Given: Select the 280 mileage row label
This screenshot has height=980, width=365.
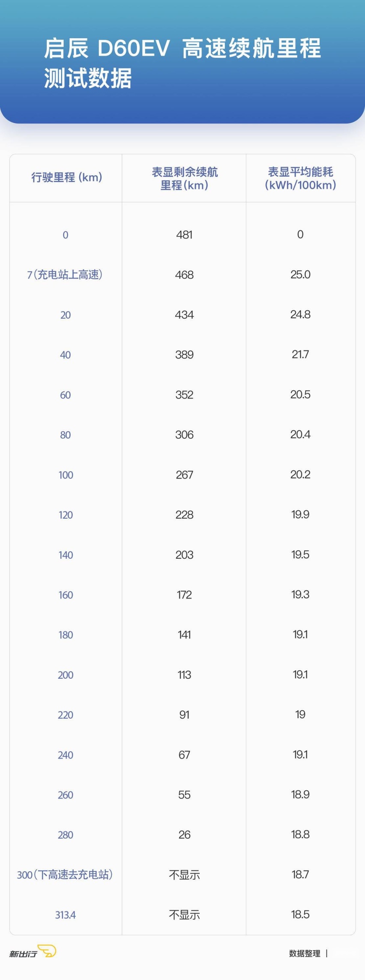Looking at the screenshot, I should click(x=65, y=834).
